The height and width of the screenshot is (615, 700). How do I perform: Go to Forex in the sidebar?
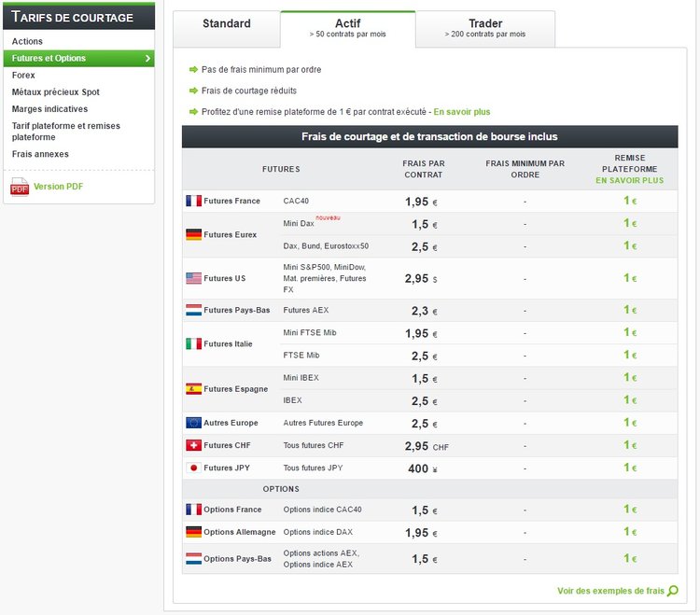pos(23,76)
